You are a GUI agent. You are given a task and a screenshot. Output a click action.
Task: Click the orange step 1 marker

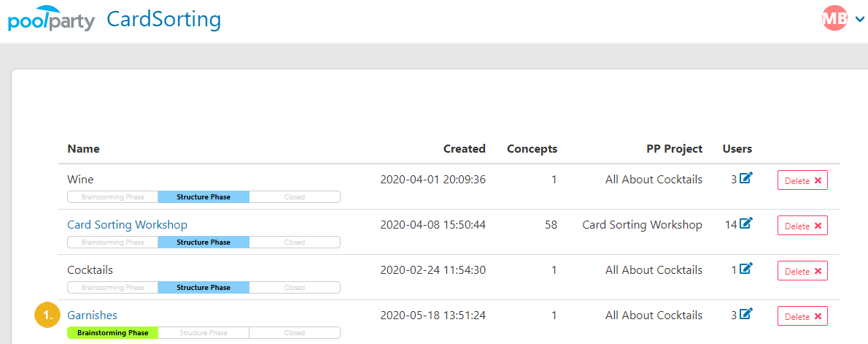point(47,316)
